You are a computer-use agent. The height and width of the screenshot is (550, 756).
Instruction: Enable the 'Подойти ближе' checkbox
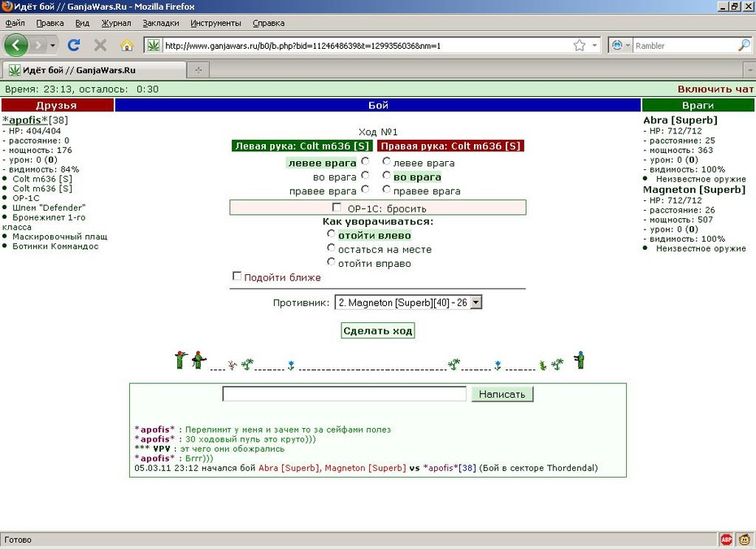pos(237,276)
